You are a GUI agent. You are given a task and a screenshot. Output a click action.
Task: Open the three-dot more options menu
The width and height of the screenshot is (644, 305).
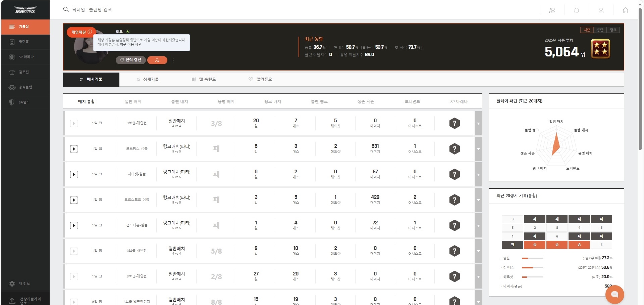tap(173, 60)
